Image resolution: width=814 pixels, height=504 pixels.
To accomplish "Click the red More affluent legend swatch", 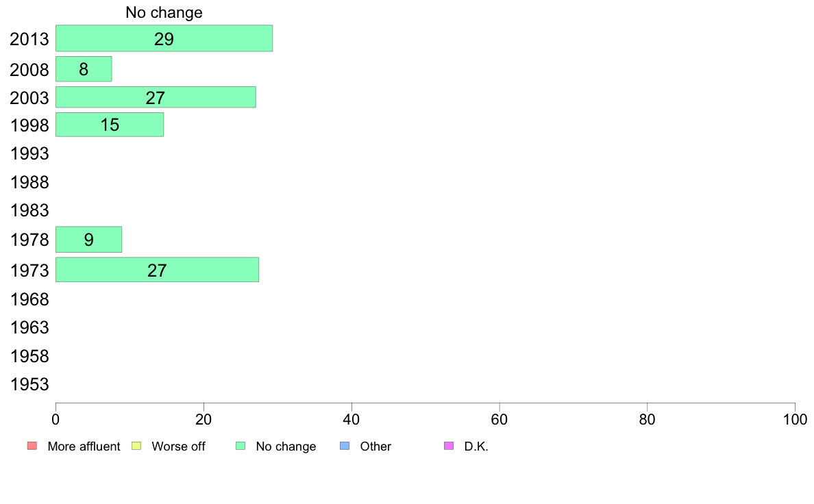I will tap(32, 446).
